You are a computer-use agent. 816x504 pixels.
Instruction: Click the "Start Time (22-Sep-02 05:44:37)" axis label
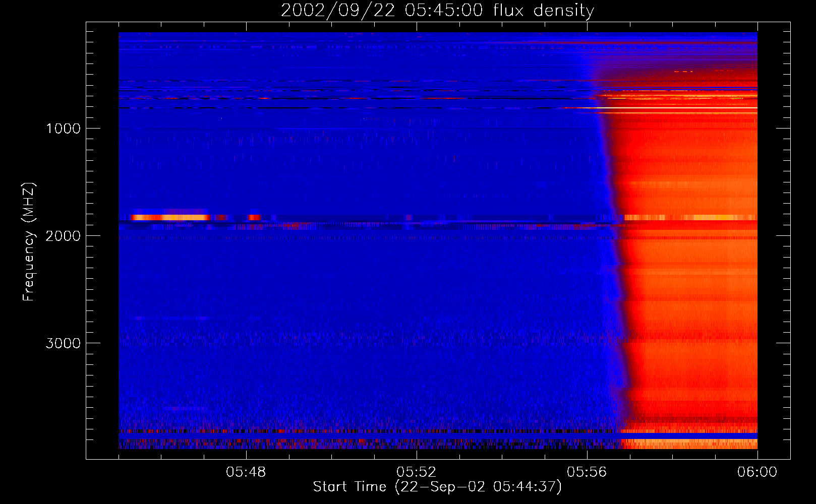coord(437,487)
